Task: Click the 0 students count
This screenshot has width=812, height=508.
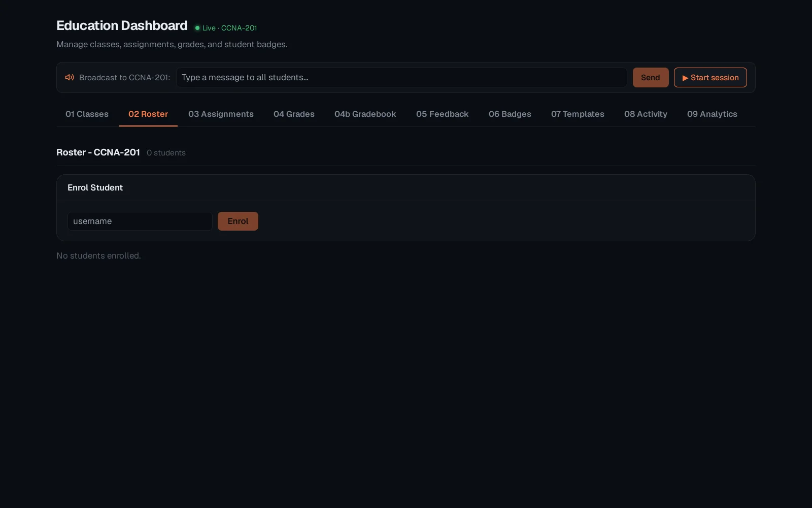Action: point(166,153)
